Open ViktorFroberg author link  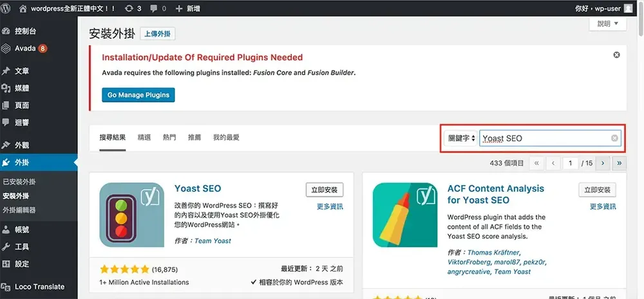pos(469,262)
